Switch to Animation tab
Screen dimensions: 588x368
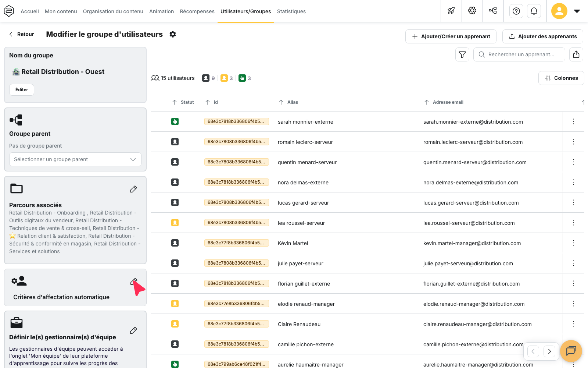(x=161, y=11)
